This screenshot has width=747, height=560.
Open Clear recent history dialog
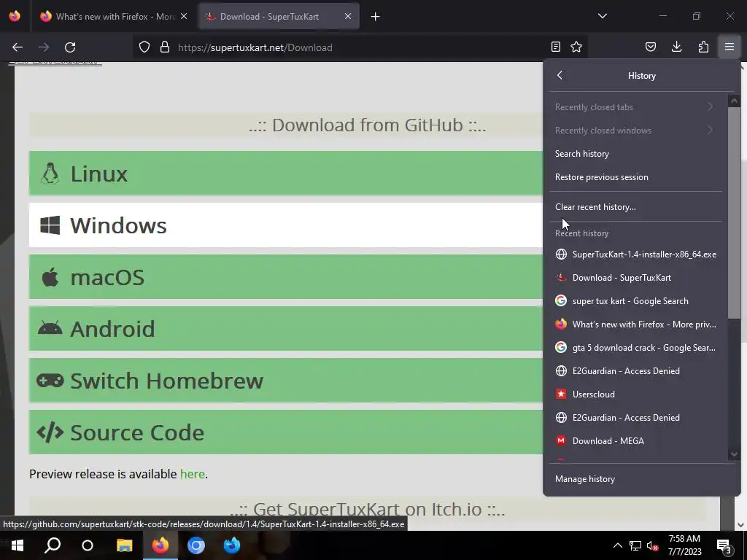(635, 207)
